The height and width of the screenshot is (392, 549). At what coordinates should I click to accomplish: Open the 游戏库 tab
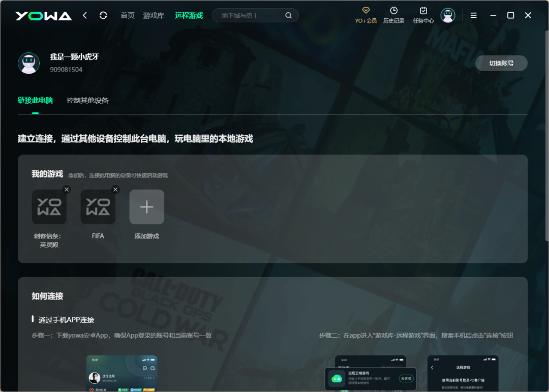154,15
